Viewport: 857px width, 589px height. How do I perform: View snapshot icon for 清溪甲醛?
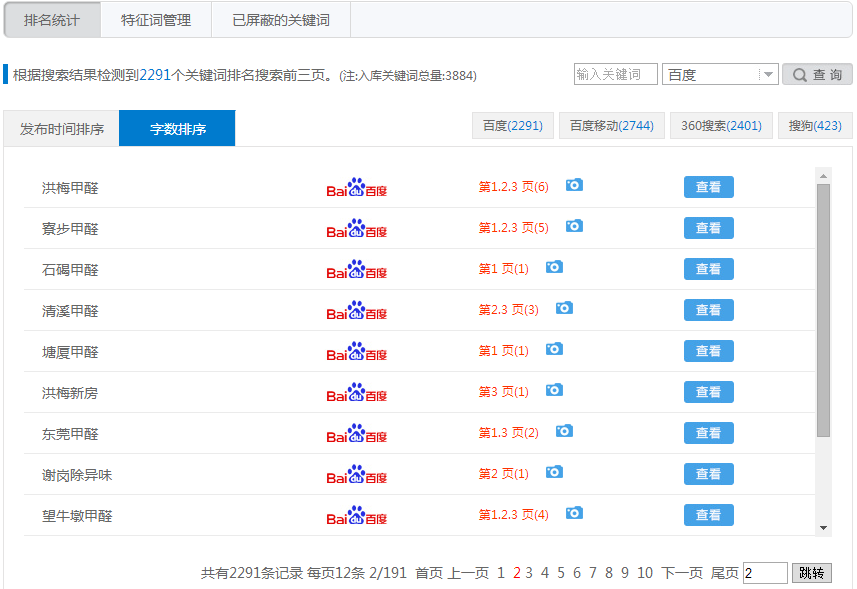coord(564,308)
